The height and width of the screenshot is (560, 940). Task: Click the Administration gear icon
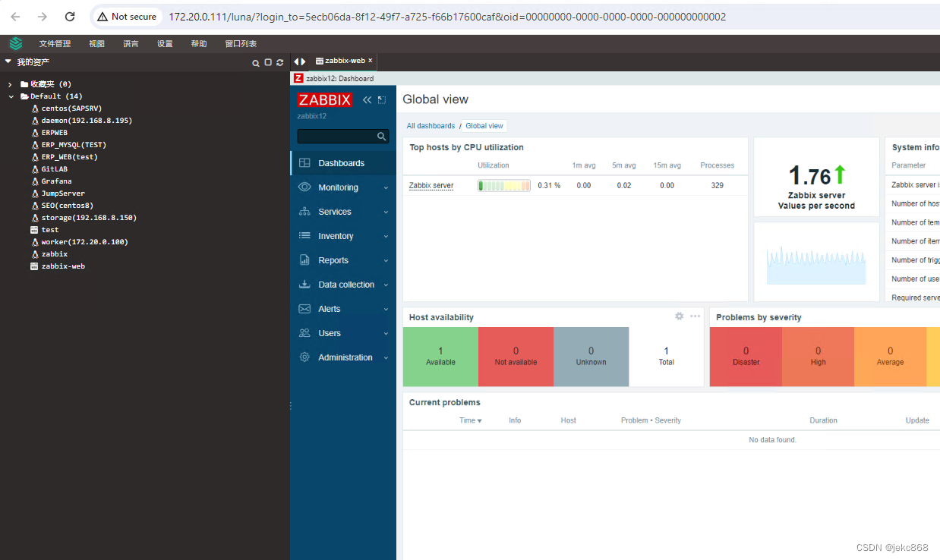pyautogui.click(x=304, y=357)
